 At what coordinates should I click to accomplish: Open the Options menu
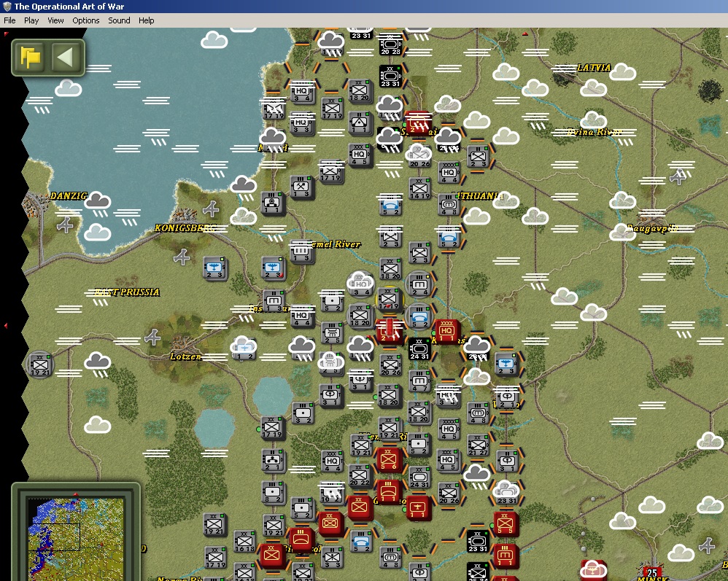[86, 20]
